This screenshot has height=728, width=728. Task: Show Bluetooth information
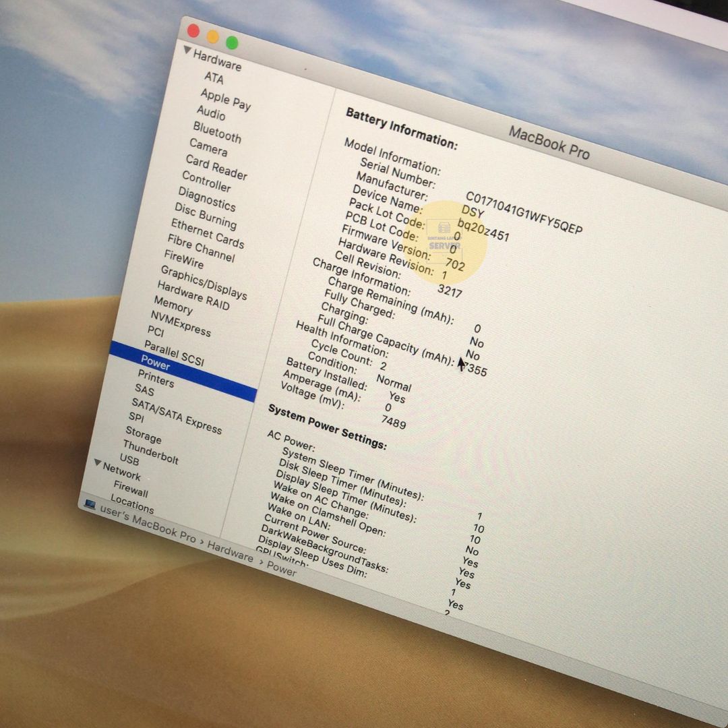[x=217, y=132]
